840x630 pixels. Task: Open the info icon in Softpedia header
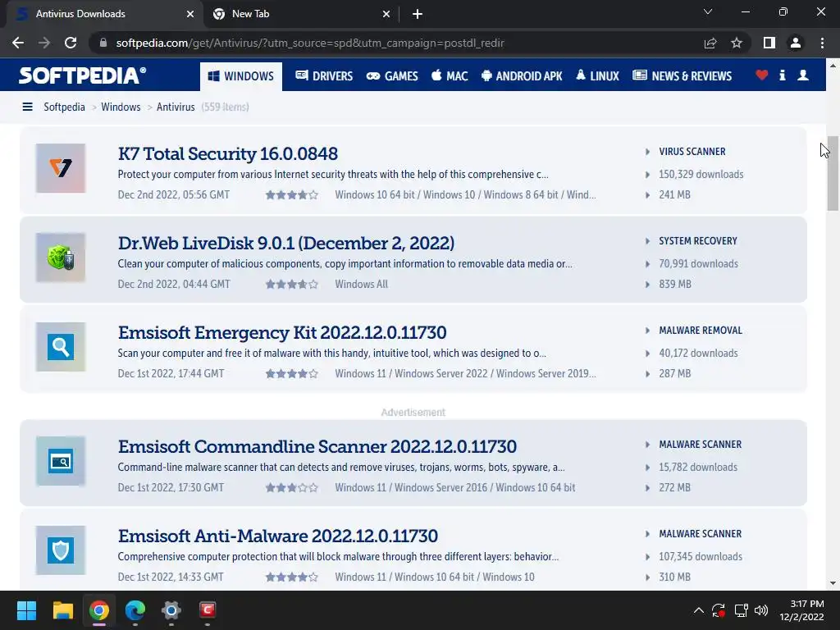pos(782,75)
